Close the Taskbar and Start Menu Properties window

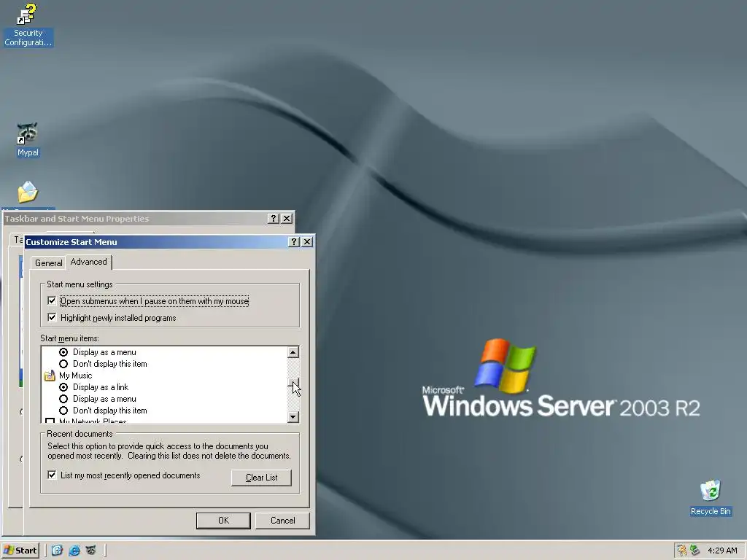287,219
